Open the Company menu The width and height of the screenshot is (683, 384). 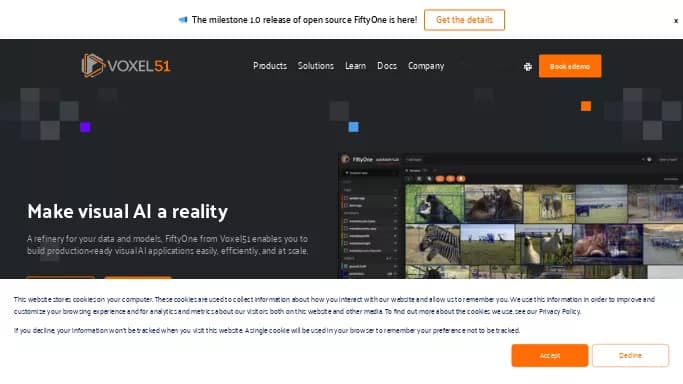pos(426,66)
